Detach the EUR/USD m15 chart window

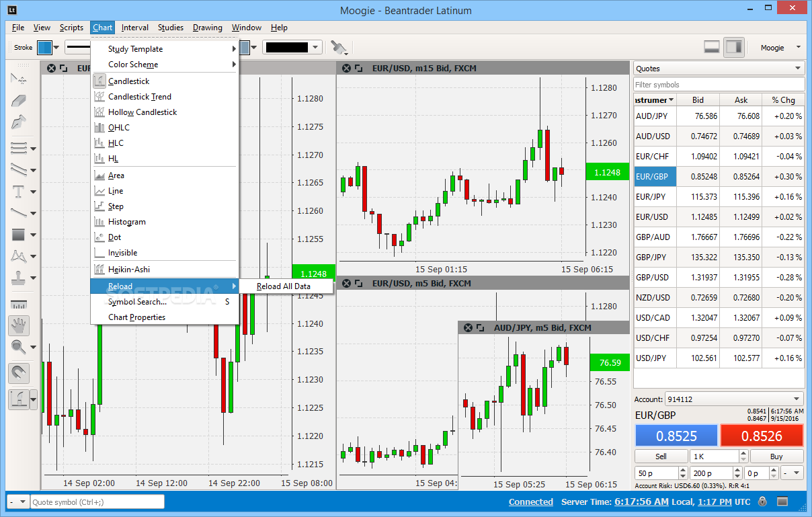click(359, 68)
